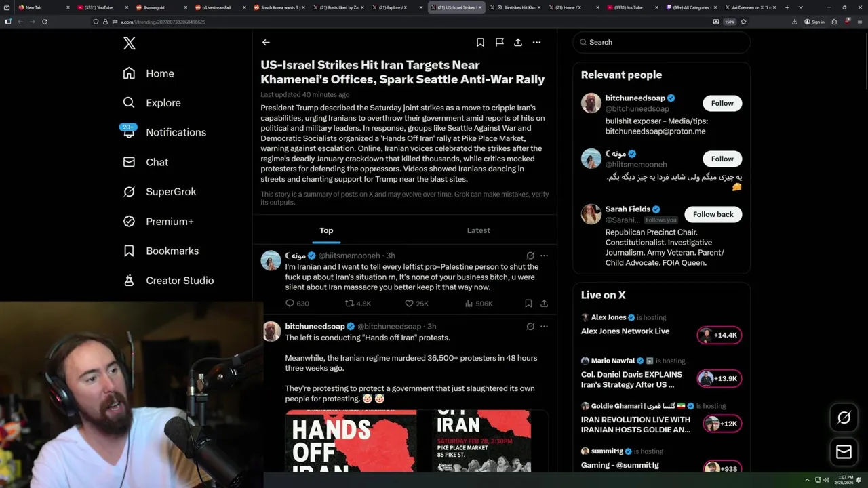Click the Search field on X
The image size is (868, 488).
[661, 42]
